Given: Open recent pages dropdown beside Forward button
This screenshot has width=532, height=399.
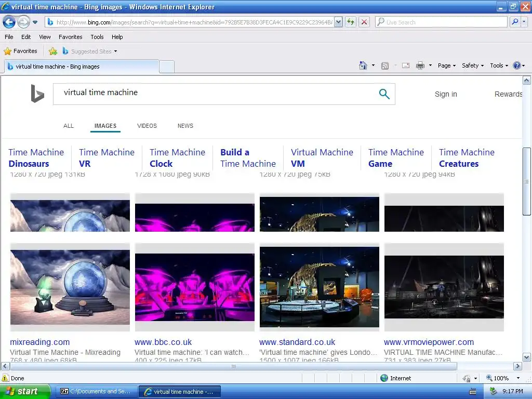Looking at the screenshot, I should pos(35,22).
